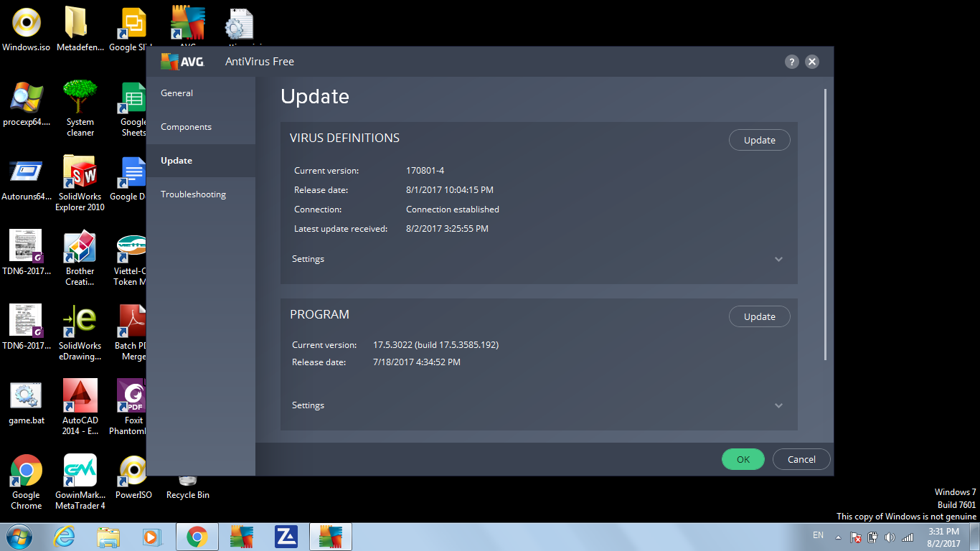This screenshot has width=980, height=551.
Task: Open Action Center flag in tray
Action: [856, 537]
